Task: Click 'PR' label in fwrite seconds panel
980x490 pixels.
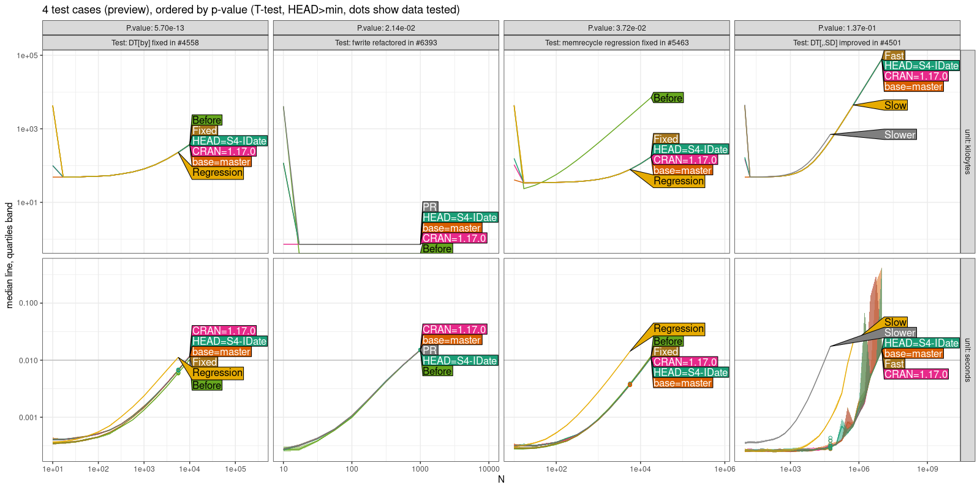Action: [x=429, y=350]
